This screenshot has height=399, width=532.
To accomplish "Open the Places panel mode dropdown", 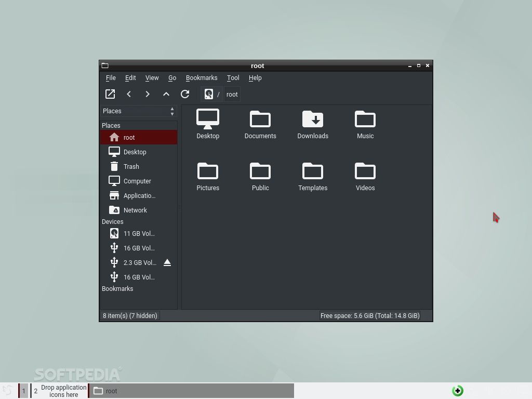I will tap(172, 111).
